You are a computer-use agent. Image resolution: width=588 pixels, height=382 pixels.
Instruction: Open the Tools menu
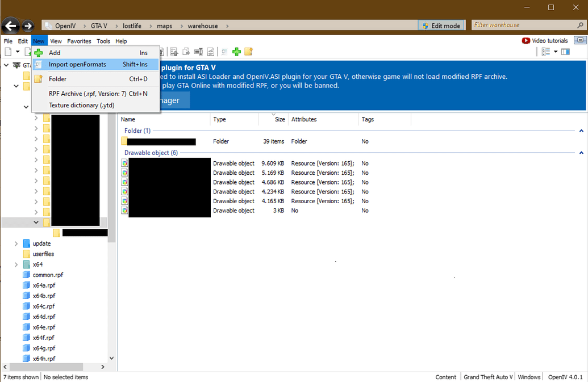[x=103, y=41]
